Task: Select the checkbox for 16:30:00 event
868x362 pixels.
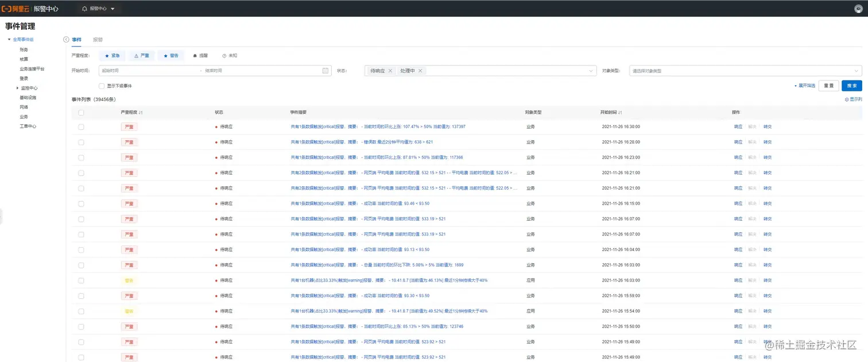Action: (81, 126)
